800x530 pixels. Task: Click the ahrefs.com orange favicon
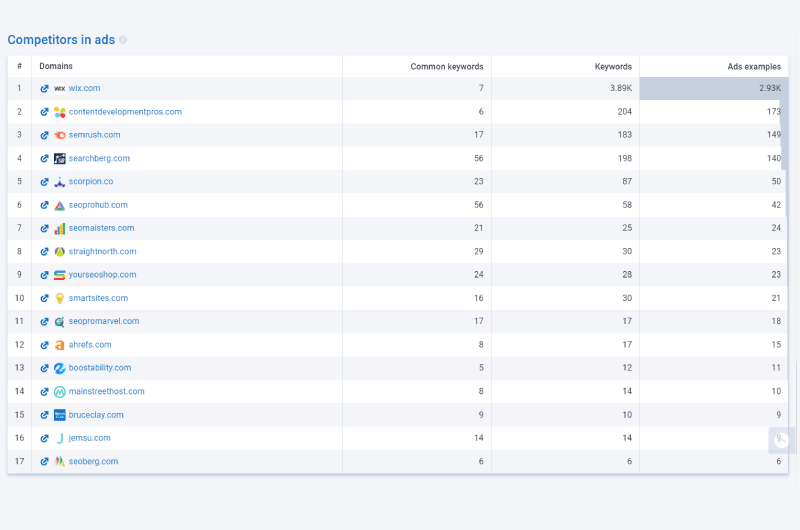pos(60,345)
